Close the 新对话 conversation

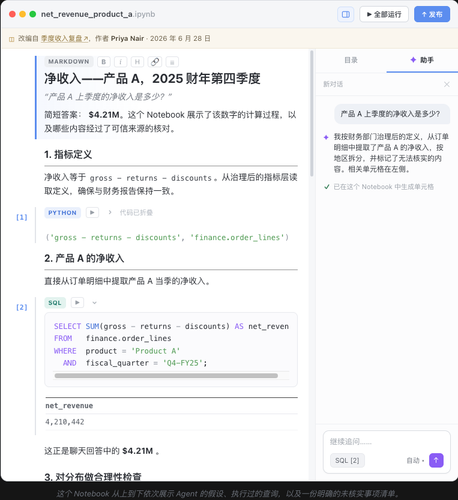point(447,84)
